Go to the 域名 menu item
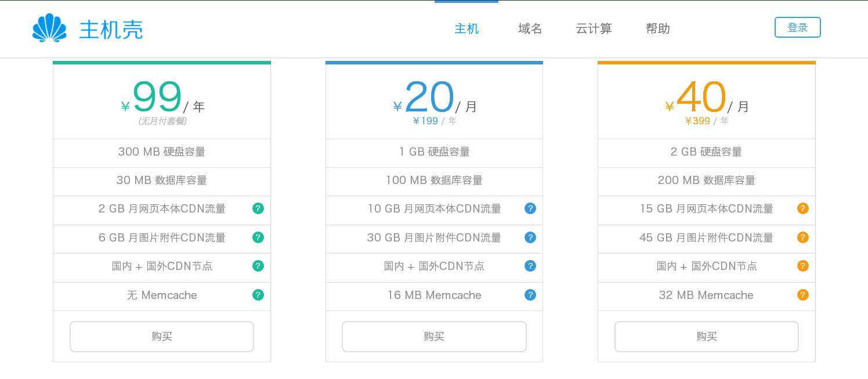Screen dimensions: 868x379 click(530, 28)
